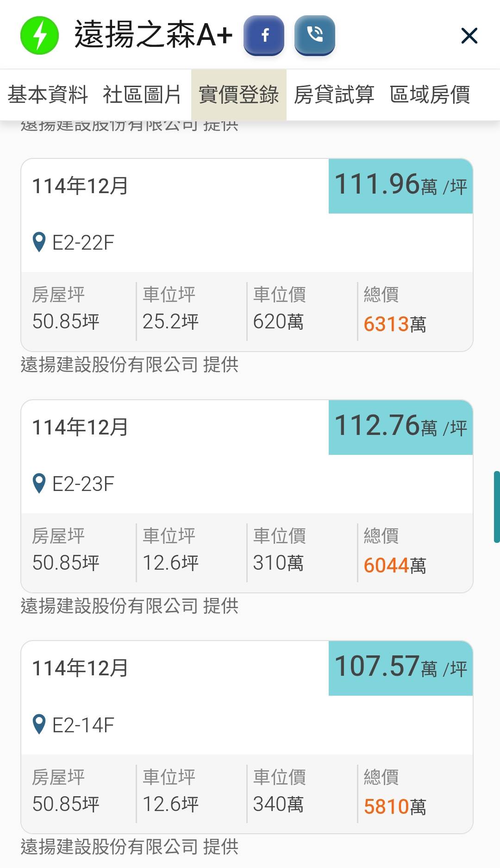Click the 5810萬 total price

394,807
